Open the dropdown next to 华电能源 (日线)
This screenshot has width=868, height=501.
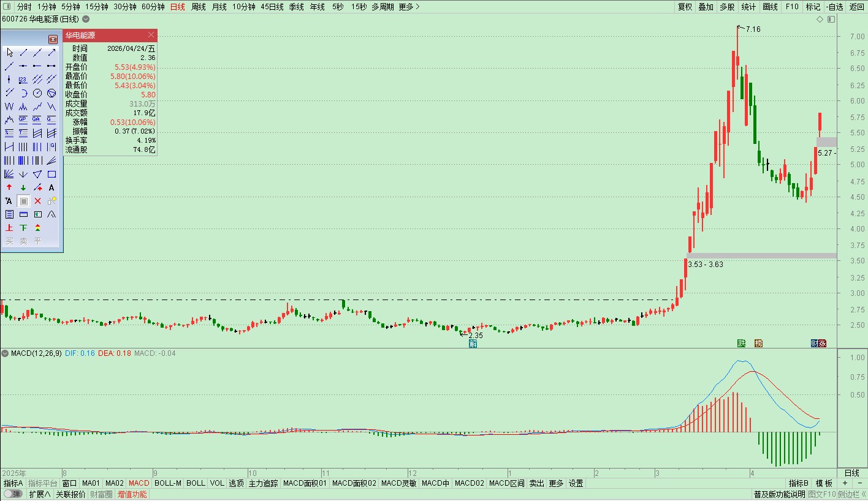[86, 19]
